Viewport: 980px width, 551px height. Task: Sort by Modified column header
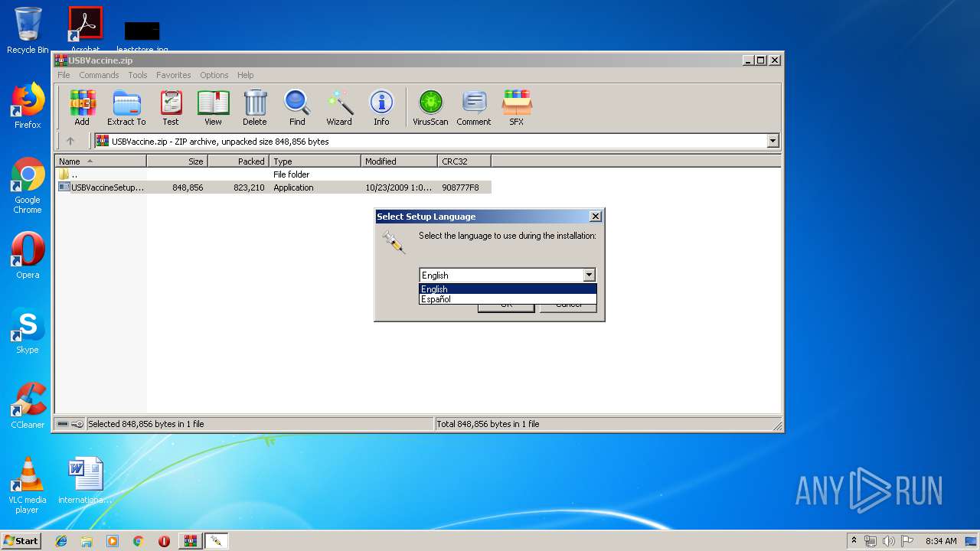[399, 161]
